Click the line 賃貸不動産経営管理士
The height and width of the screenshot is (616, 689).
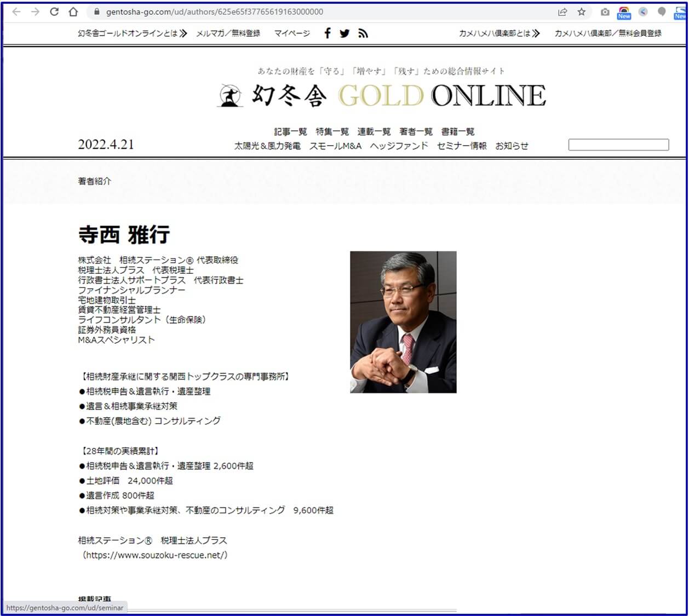[119, 310]
